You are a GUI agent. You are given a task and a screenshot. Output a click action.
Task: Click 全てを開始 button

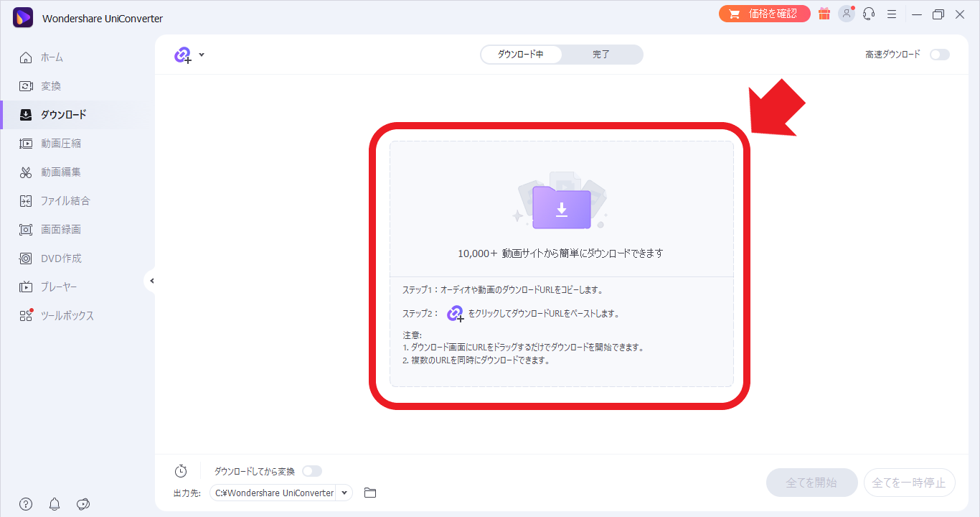click(x=812, y=483)
